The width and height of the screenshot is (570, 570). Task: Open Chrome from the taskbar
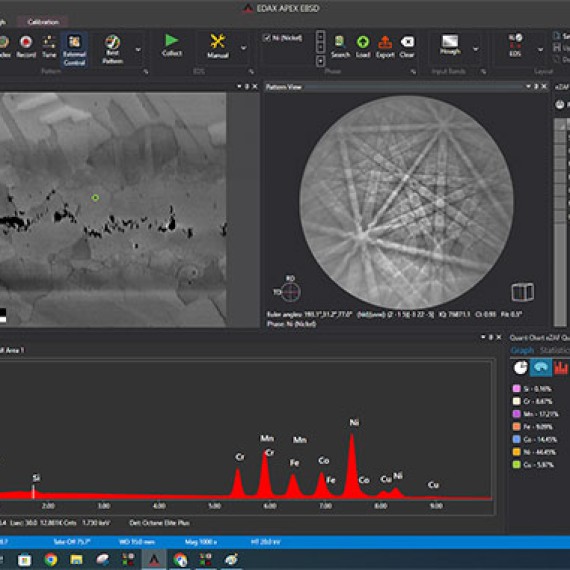[x=51, y=559]
